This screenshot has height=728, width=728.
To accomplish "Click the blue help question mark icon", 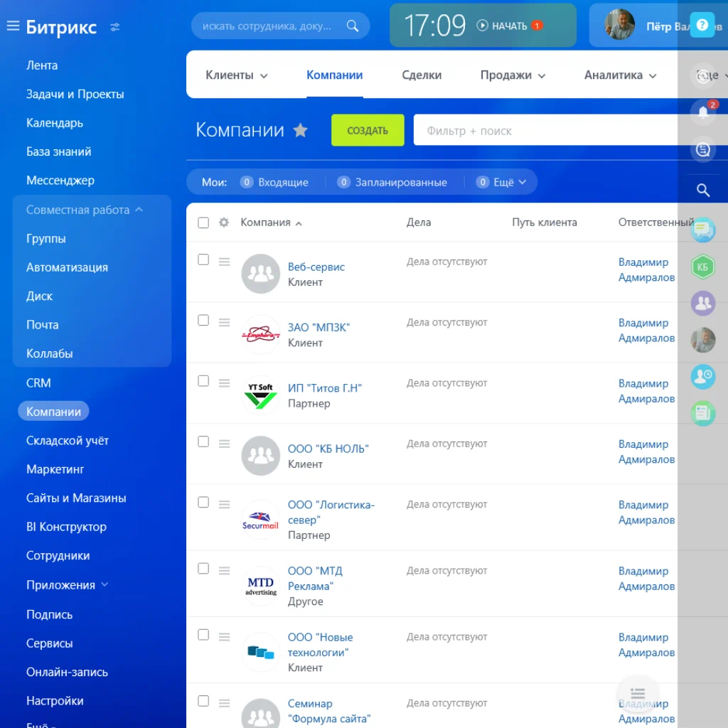I will [702, 25].
